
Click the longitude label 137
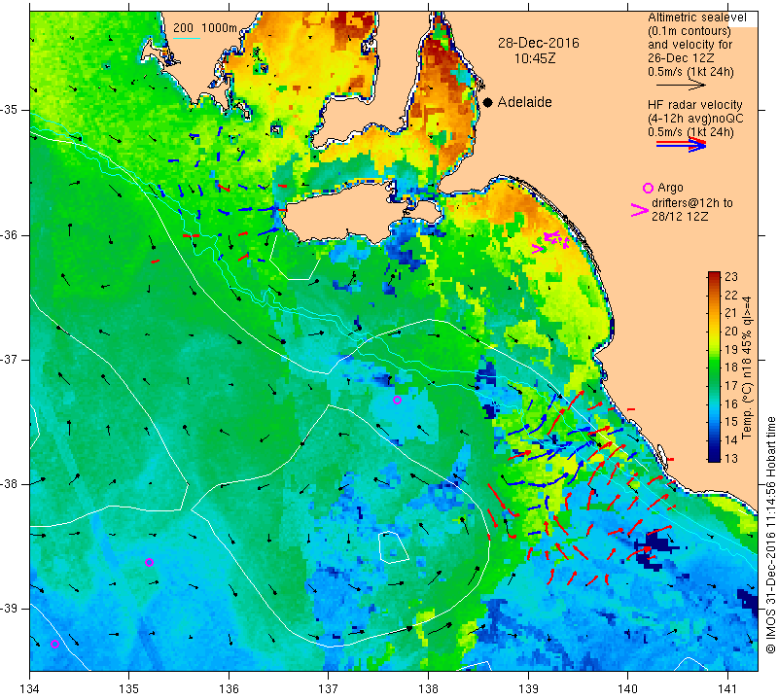point(329,689)
